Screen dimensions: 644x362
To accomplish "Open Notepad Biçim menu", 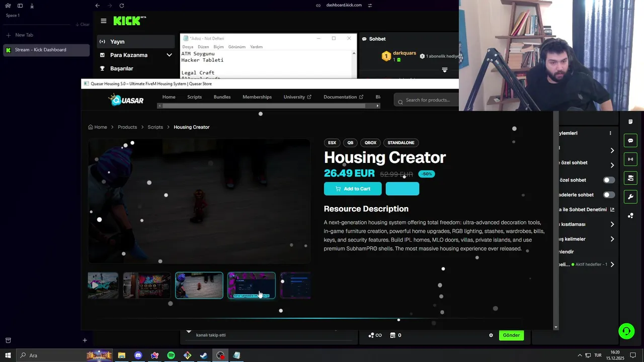I will pos(218,47).
